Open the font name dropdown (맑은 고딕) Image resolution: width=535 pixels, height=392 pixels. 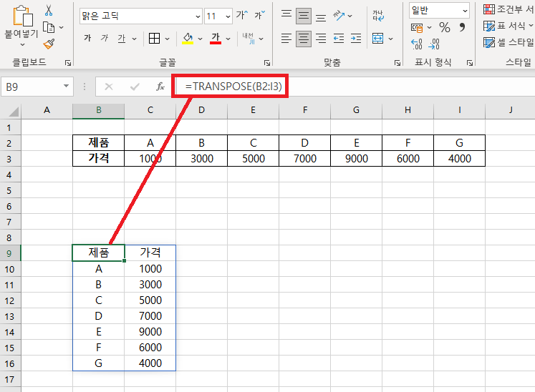click(x=198, y=16)
